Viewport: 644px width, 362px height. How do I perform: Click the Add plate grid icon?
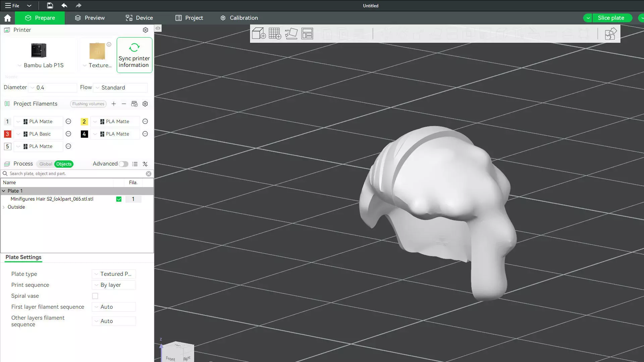[x=275, y=34]
